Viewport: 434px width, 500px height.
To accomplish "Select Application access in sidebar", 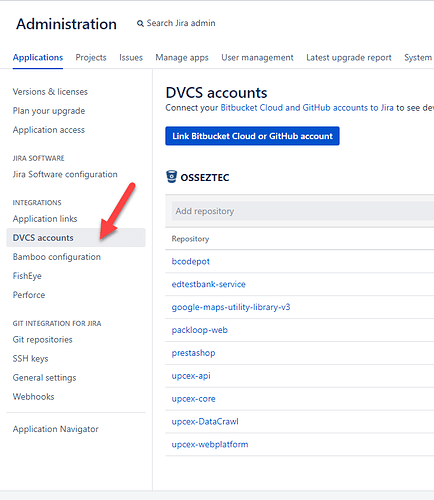I will pos(49,130).
